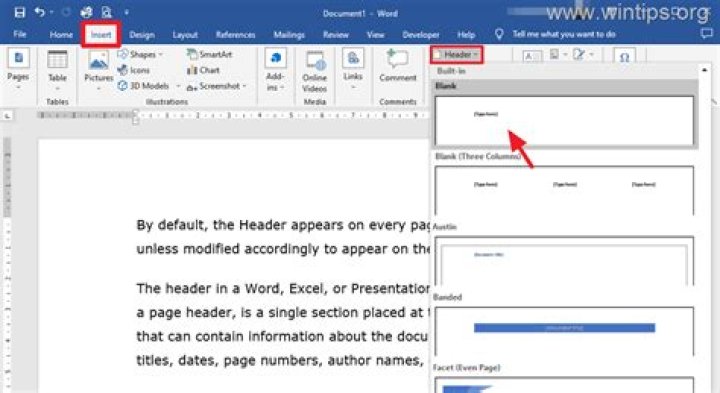Open the Developer tab
This screenshot has height=393, width=720.
421,34
